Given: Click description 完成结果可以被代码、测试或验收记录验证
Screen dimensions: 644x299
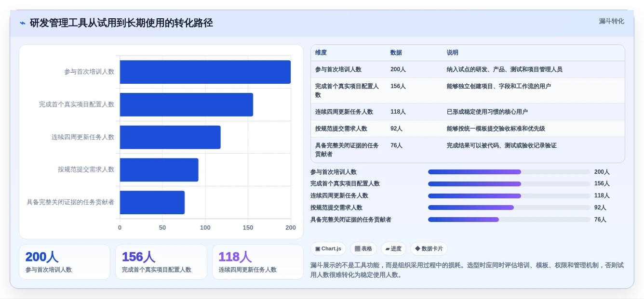Looking at the screenshot, I should pos(502,145).
